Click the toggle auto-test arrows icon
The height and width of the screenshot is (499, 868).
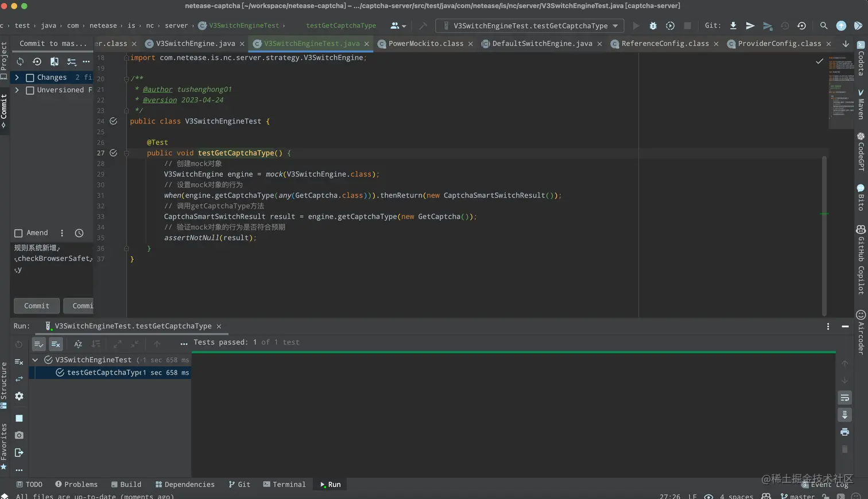tap(19, 379)
